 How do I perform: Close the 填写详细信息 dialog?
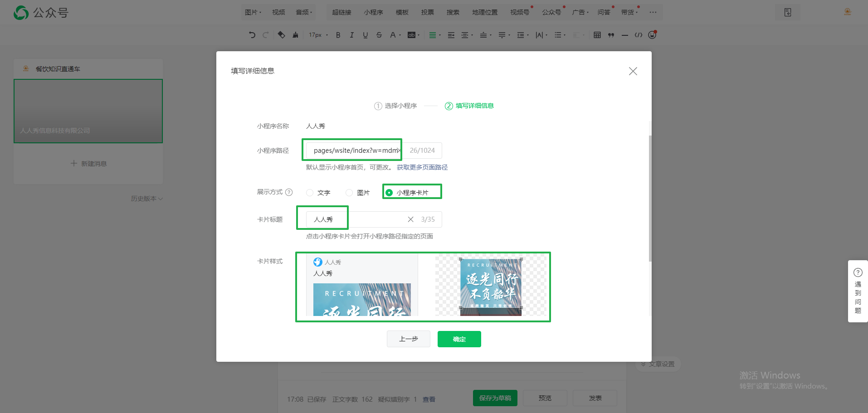633,71
